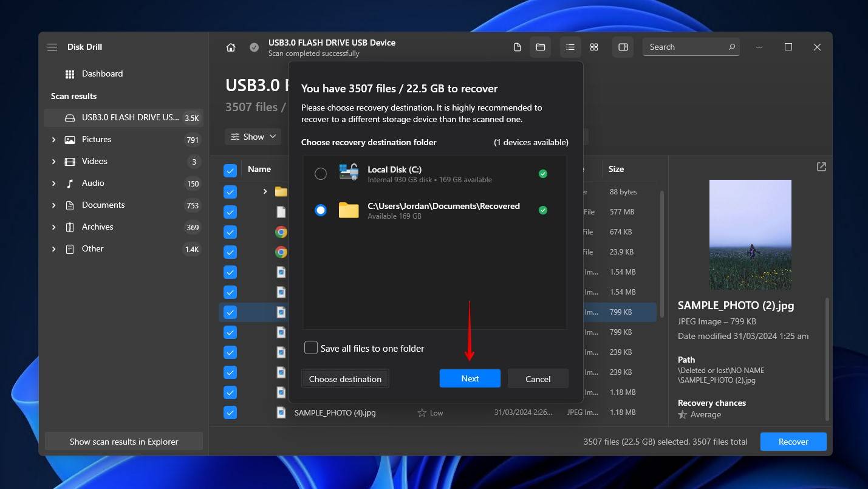This screenshot has width=868, height=489.
Task: Expand the Other category
Action: coord(53,249)
